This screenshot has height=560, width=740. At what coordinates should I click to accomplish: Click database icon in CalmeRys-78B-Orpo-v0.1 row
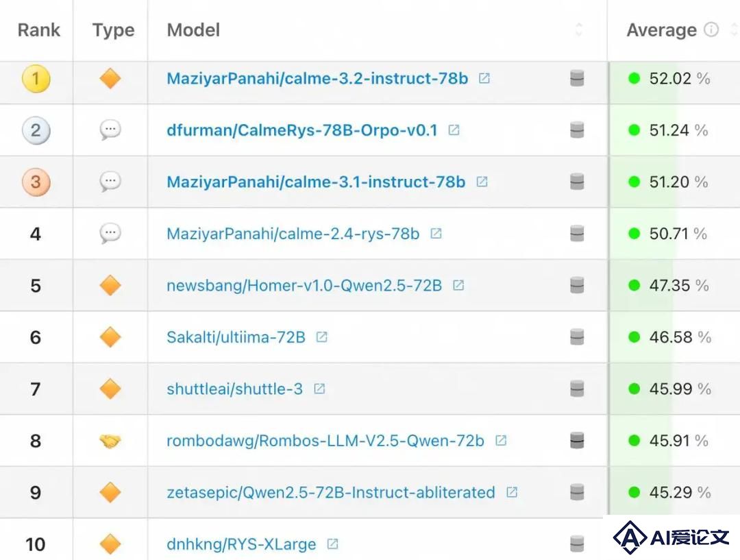pyautogui.click(x=577, y=130)
